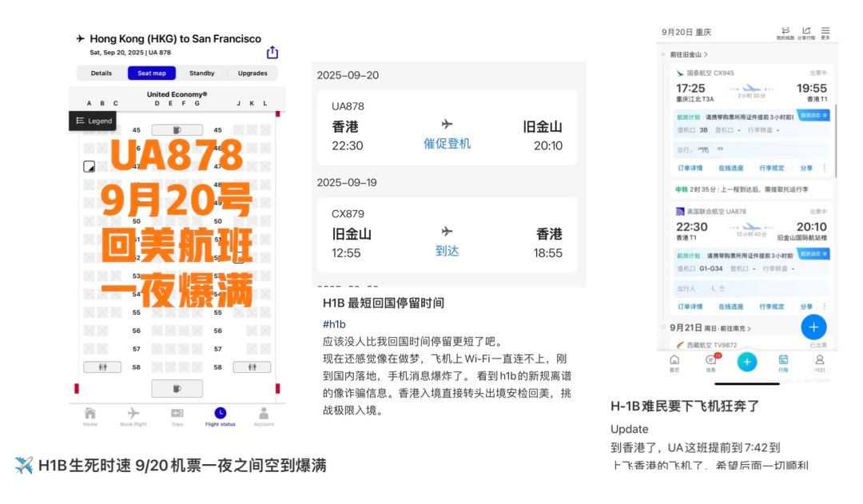
Task: Select an open seat in row 58
Action: coord(169,367)
